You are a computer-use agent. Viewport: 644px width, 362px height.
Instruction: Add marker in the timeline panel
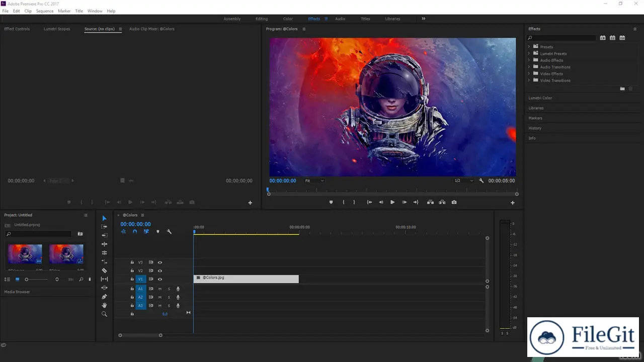pos(157,232)
